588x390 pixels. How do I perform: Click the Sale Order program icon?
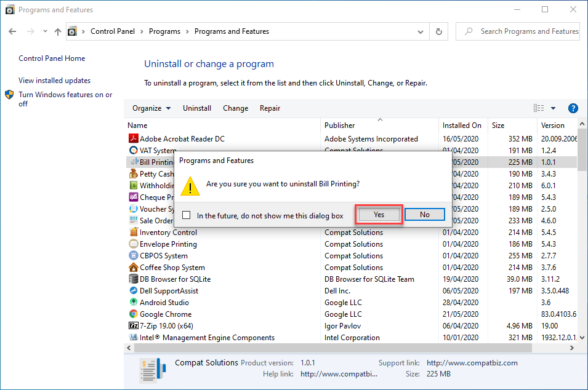point(133,220)
